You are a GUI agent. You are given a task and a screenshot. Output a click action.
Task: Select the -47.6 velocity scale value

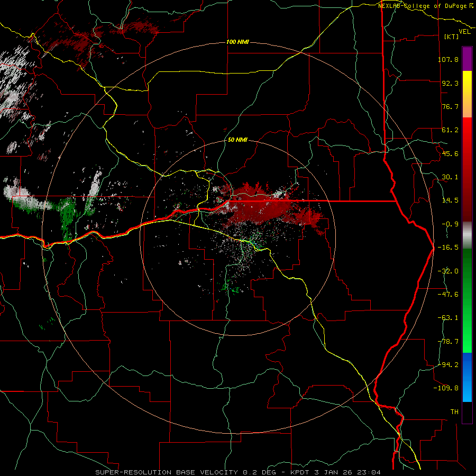[448, 295]
